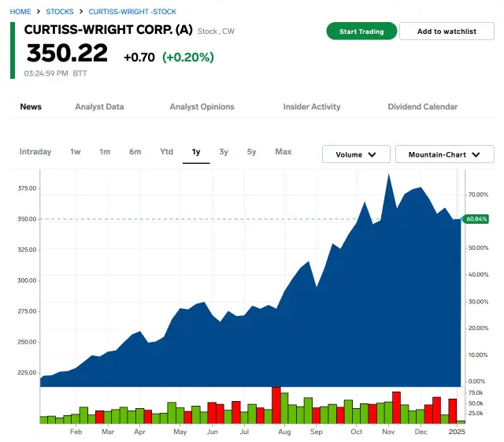Click the tallest red volume bar near August
504x442 pixels.
[x=276, y=405]
